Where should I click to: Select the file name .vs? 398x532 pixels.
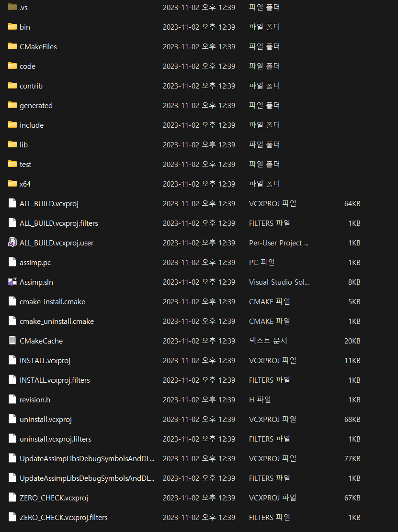(x=23, y=8)
